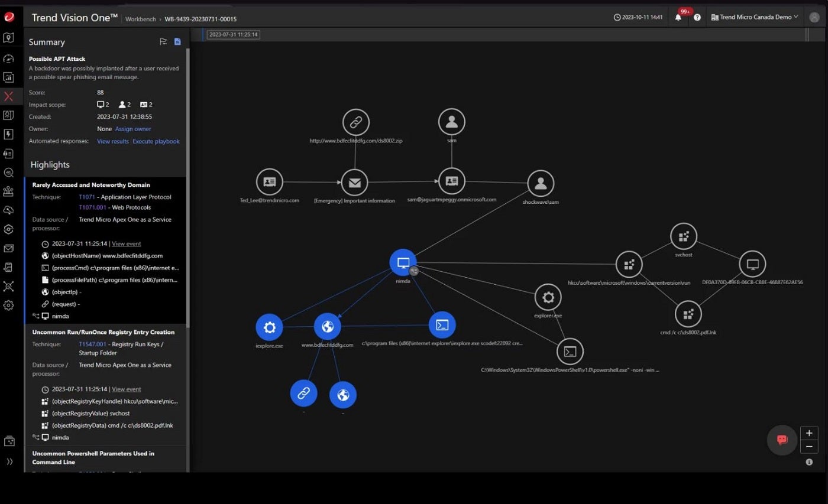Select the iexplore.exe process node
The width and height of the screenshot is (828, 504).
click(269, 327)
